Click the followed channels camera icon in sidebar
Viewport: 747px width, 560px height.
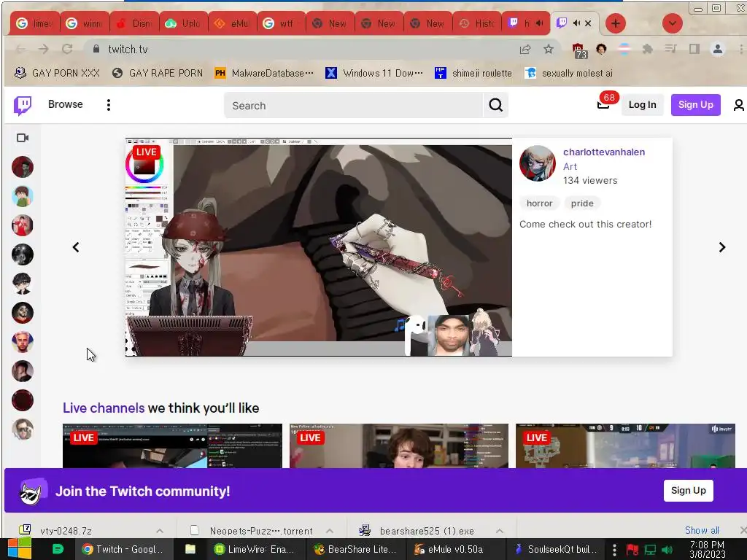pyautogui.click(x=23, y=138)
